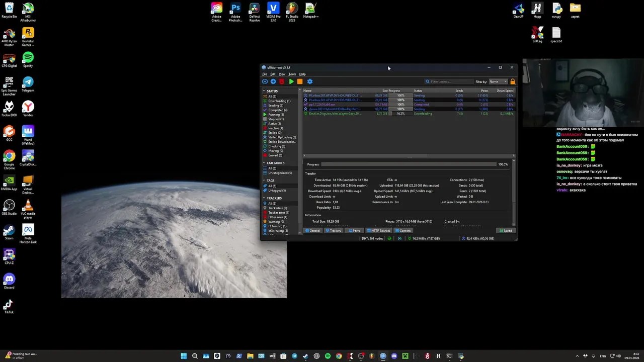Open the Help menu in qBittorrent
The image size is (644, 362).
point(302,74)
